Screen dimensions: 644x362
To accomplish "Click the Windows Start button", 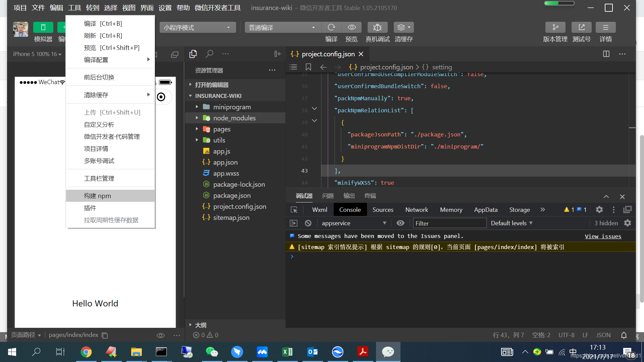I will pos(12,352).
